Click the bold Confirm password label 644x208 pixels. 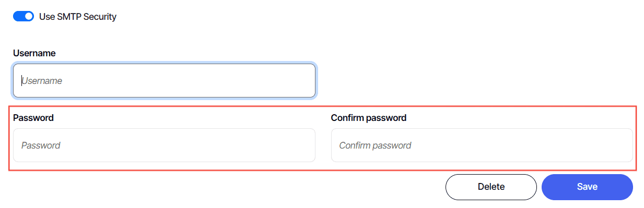click(x=369, y=118)
